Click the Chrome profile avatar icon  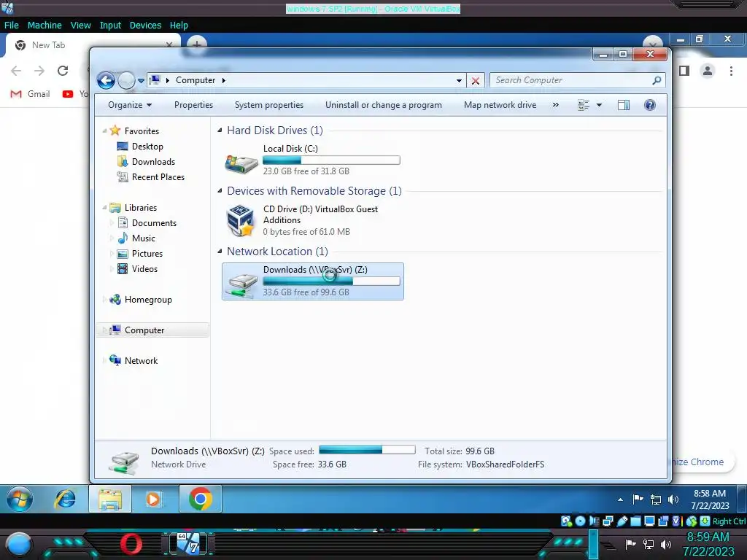708,71
